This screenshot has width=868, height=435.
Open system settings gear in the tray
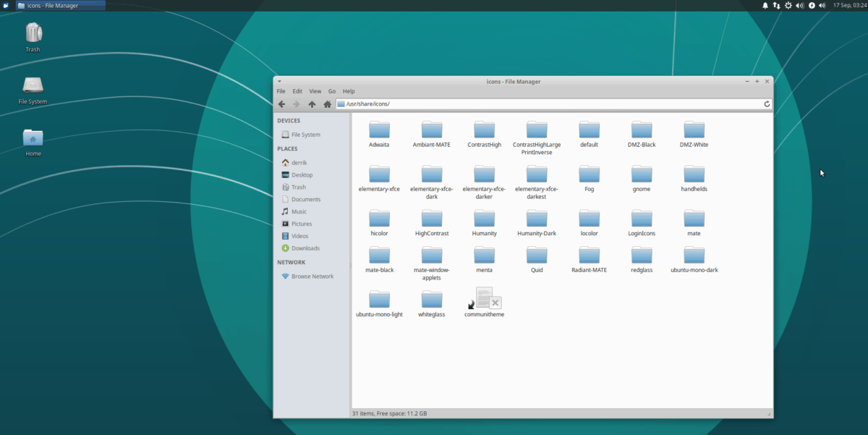(787, 5)
